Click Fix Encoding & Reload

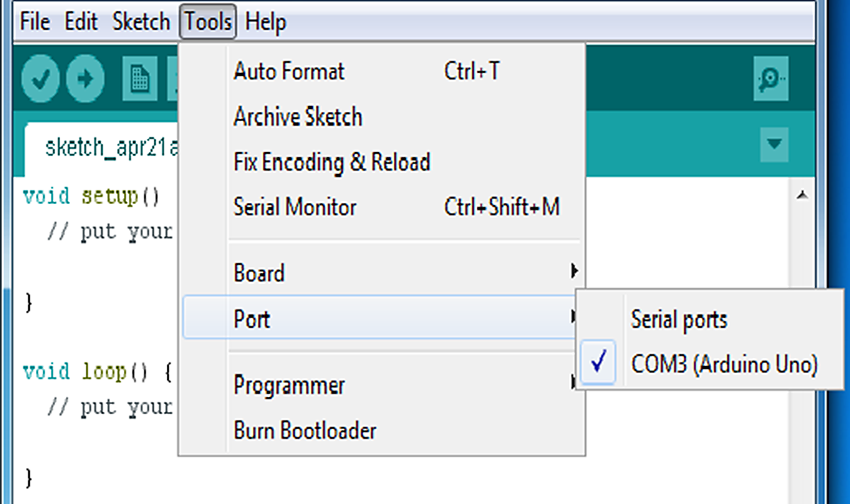331,162
